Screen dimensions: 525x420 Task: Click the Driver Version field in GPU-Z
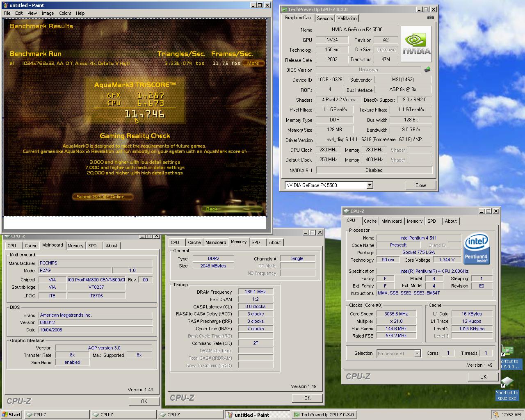coord(374,139)
